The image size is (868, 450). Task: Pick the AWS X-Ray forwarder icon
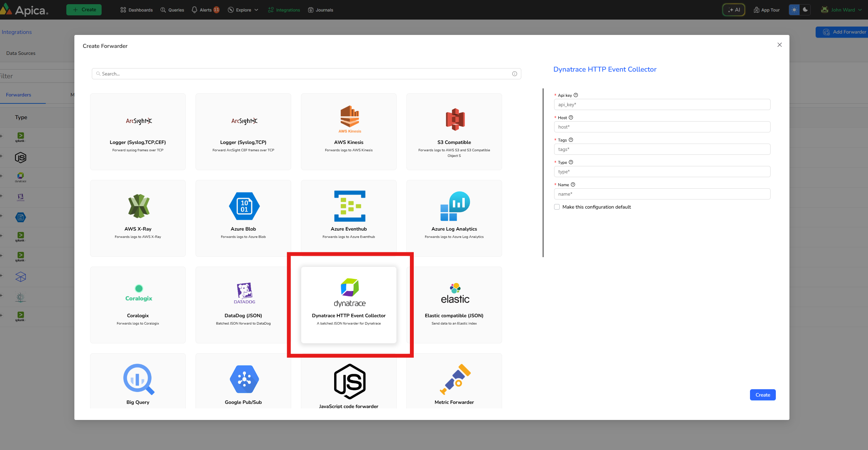pyautogui.click(x=139, y=206)
